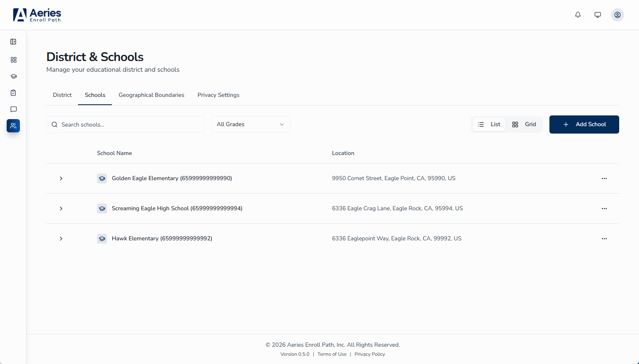639x364 pixels.
Task: Switch to Grid view
Action: point(524,124)
